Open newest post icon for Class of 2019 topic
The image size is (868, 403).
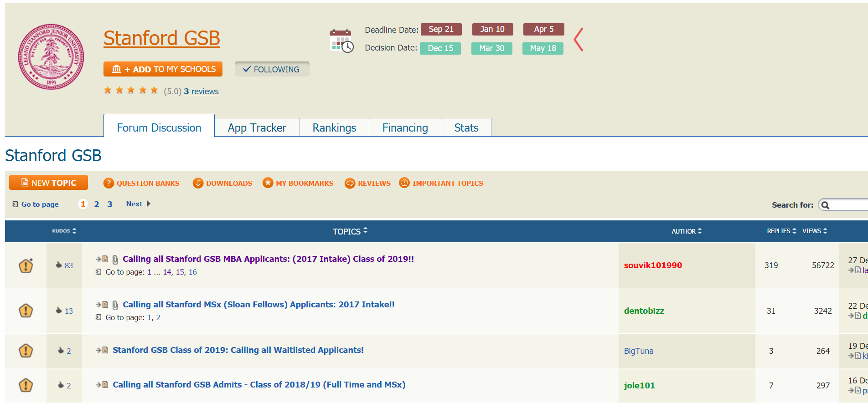102,259
